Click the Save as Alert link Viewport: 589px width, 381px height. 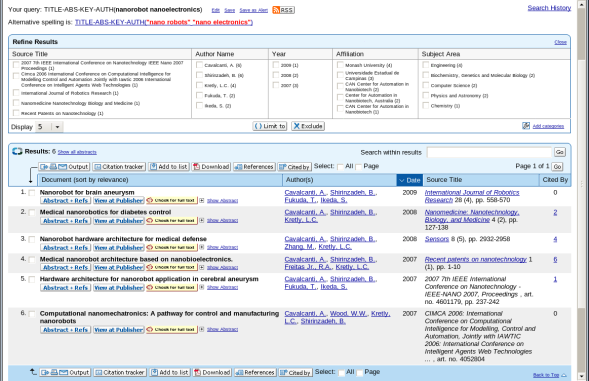pos(254,10)
